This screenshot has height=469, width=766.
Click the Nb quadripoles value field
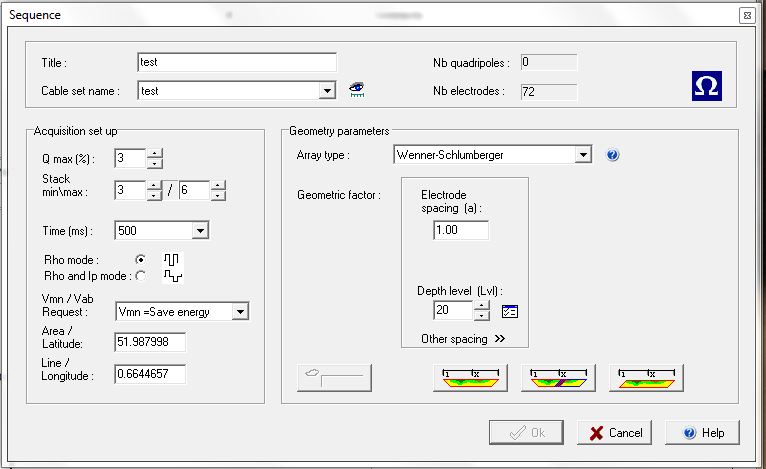pyautogui.click(x=549, y=63)
